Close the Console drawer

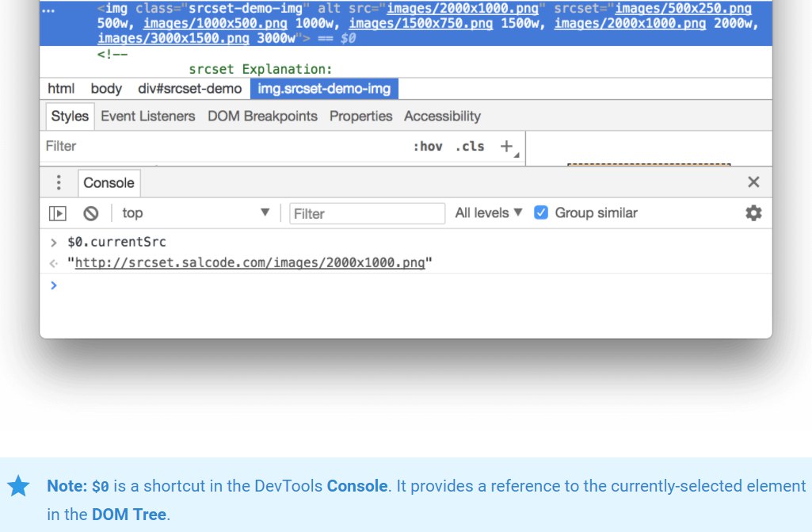[753, 182]
